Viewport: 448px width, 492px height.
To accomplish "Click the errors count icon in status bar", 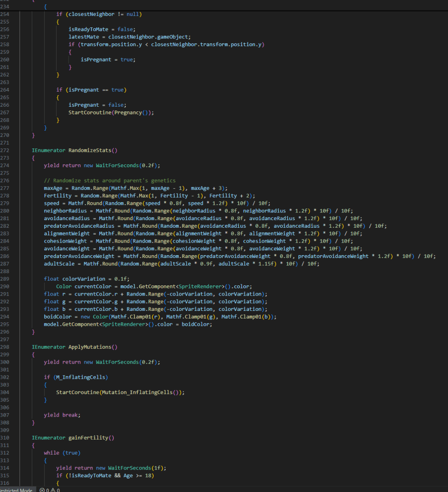I will click(x=42, y=490).
